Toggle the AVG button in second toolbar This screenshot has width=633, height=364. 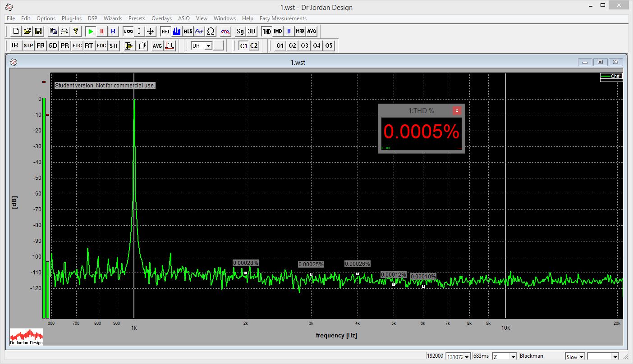click(x=157, y=45)
